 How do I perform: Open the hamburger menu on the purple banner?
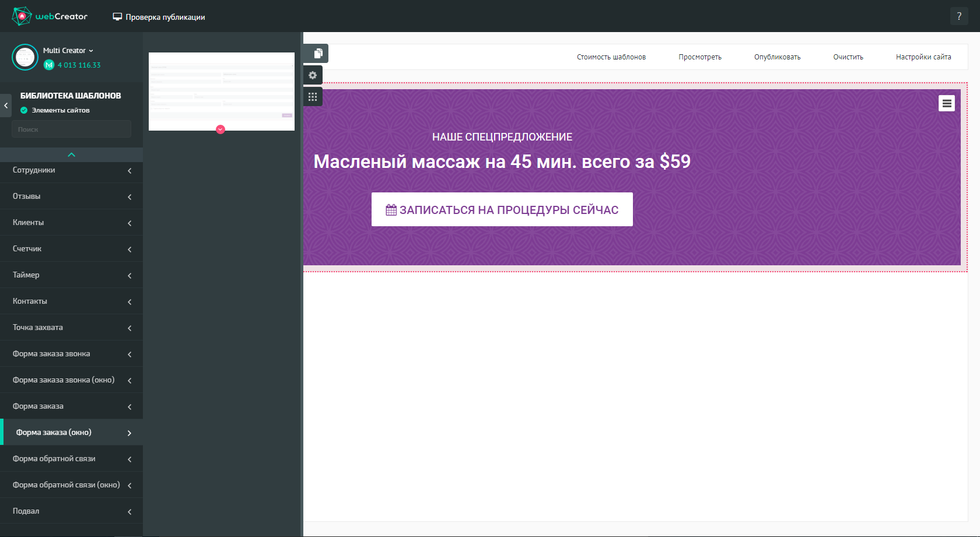click(x=947, y=103)
